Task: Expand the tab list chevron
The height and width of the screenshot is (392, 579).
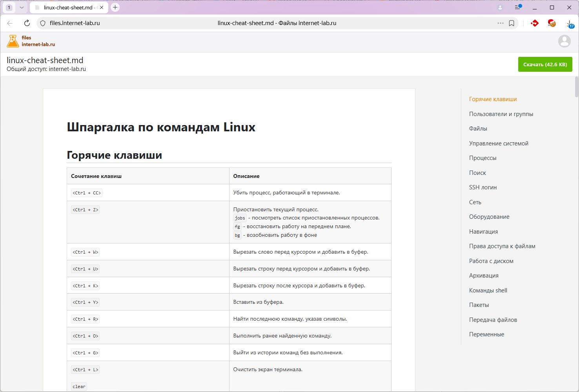Action: pyautogui.click(x=22, y=7)
